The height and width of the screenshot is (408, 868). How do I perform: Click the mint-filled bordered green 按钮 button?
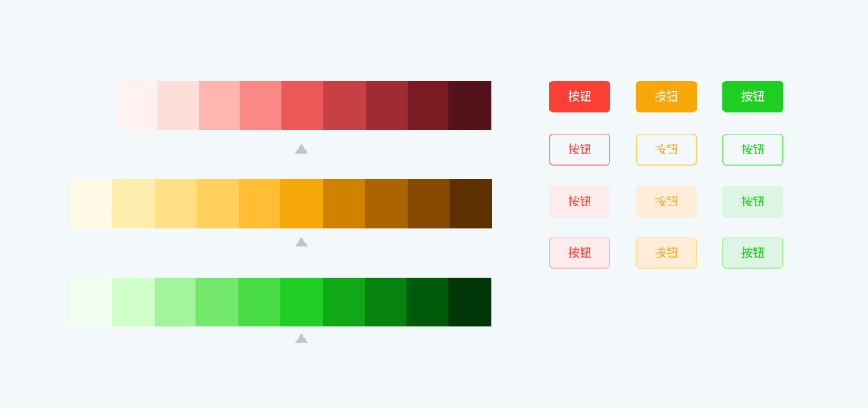752,253
